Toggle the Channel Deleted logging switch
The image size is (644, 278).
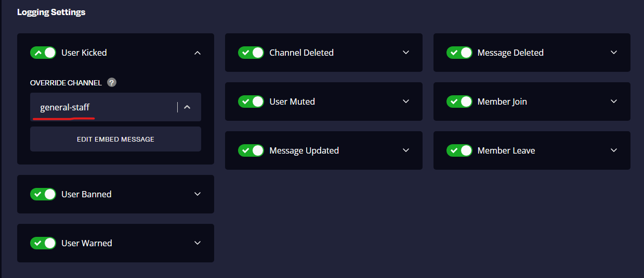(251, 53)
